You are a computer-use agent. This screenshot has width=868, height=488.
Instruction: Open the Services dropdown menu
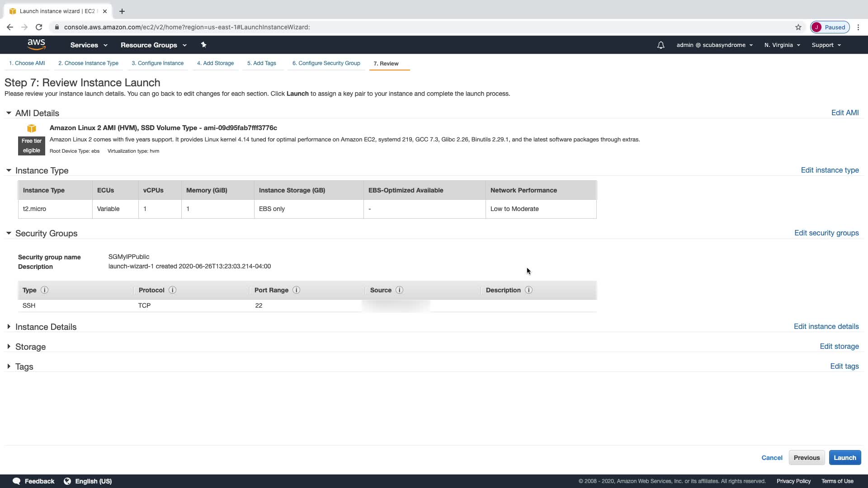[89, 45]
